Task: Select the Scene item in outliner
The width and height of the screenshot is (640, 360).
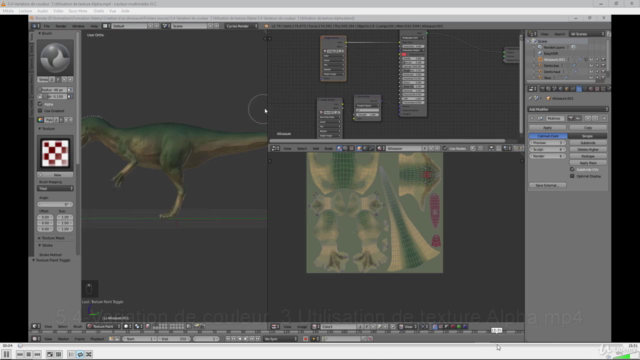Action: (x=542, y=41)
